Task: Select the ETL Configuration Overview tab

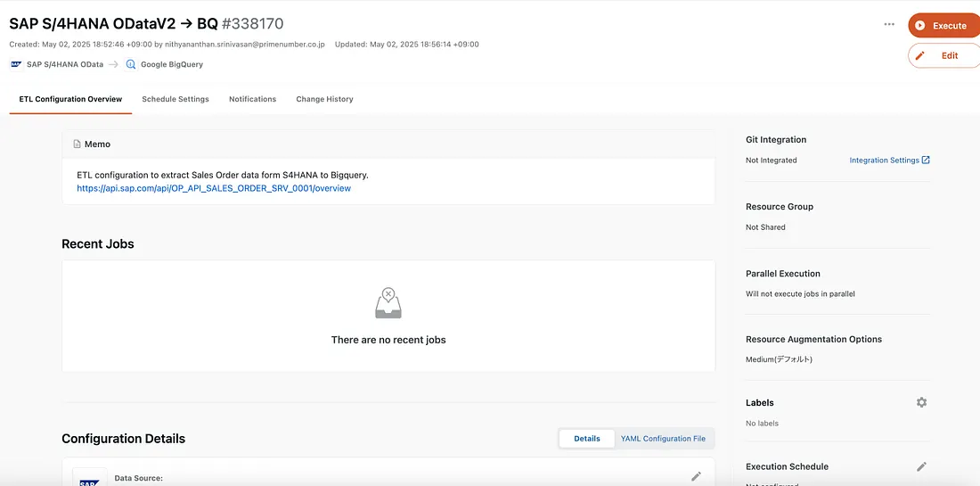Action: [70, 99]
